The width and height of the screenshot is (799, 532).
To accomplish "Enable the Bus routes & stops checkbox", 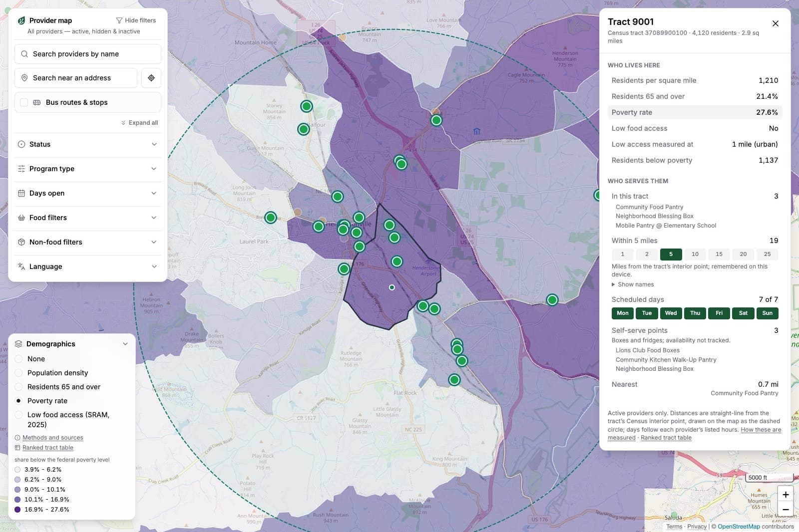I will click(24, 102).
